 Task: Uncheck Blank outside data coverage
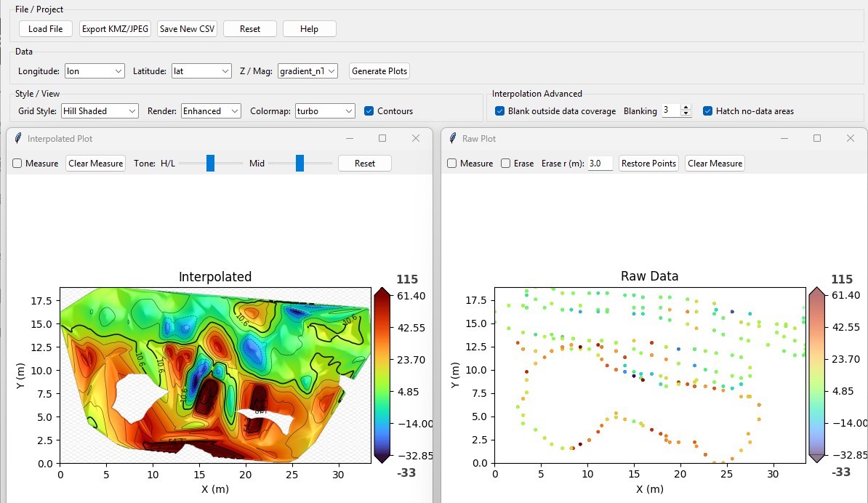point(499,110)
